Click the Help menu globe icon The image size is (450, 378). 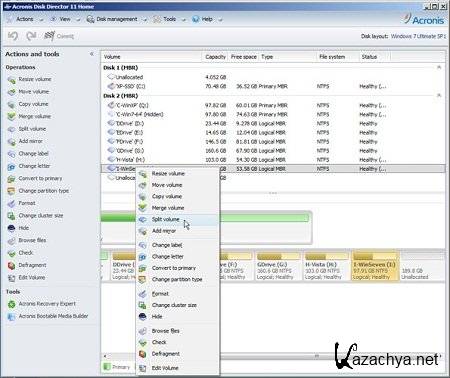coord(196,19)
